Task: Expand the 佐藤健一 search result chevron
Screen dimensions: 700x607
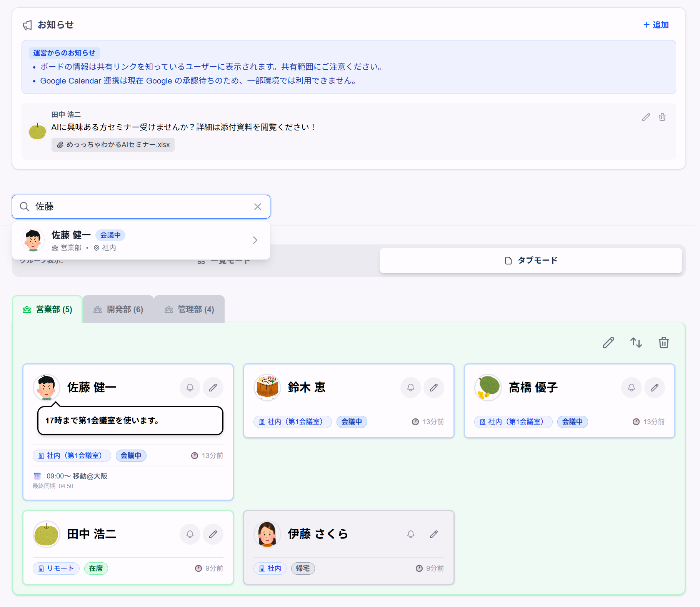Action: [x=255, y=240]
